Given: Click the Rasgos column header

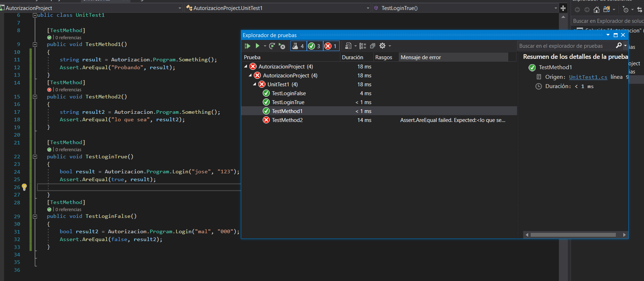Looking at the screenshot, I should tap(386, 57).
